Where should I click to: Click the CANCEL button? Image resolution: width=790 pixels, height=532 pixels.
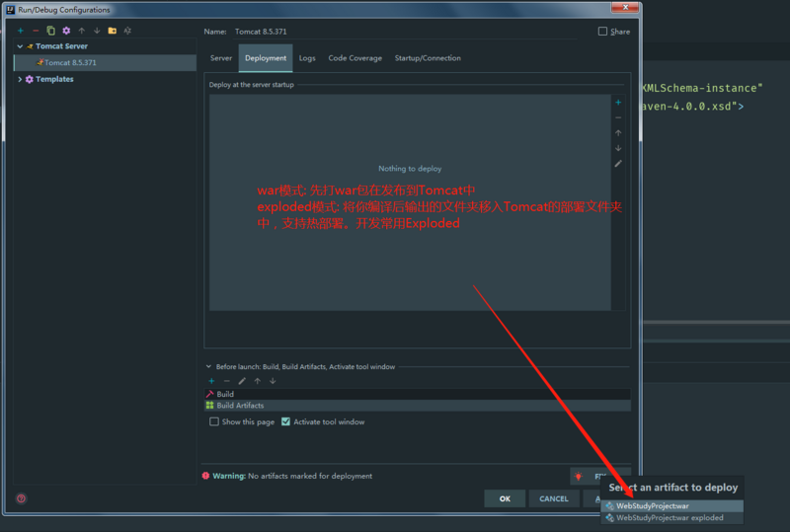click(x=554, y=498)
